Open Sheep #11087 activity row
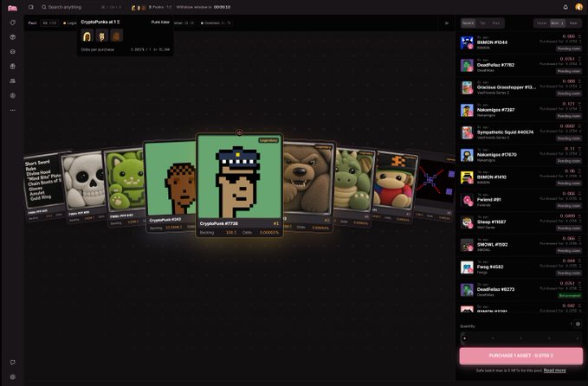The height and width of the screenshot is (386, 588). click(520, 222)
